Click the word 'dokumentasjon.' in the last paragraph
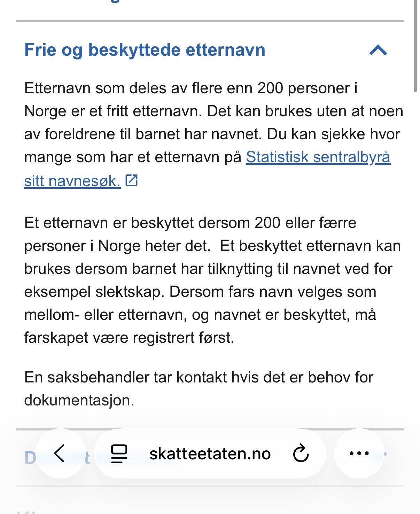This screenshot has height=514, width=420. 79,400
